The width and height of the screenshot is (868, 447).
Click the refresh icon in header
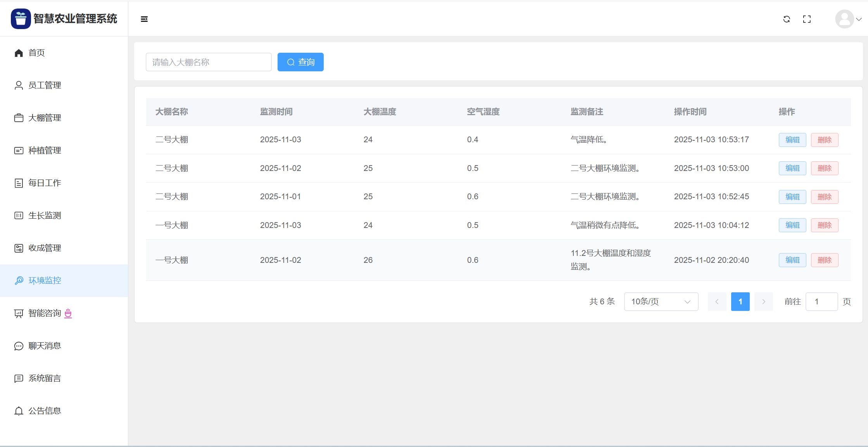787,19
